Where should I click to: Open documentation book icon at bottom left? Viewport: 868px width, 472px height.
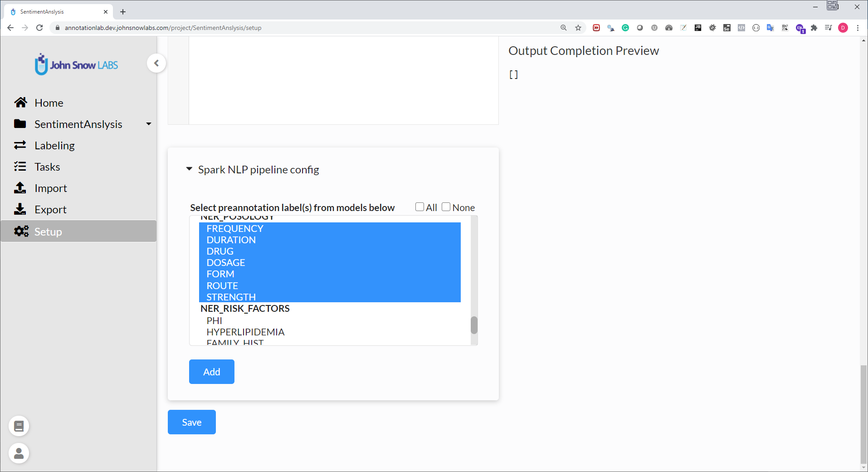pyautogui.click(x=19, y=426)
